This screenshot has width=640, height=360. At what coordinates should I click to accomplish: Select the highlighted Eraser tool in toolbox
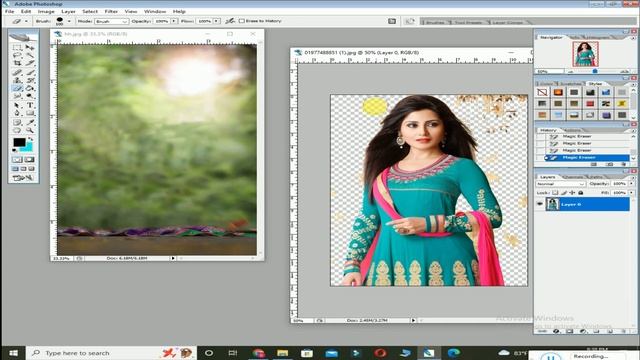pyautogui.click(x=17, y=88)
